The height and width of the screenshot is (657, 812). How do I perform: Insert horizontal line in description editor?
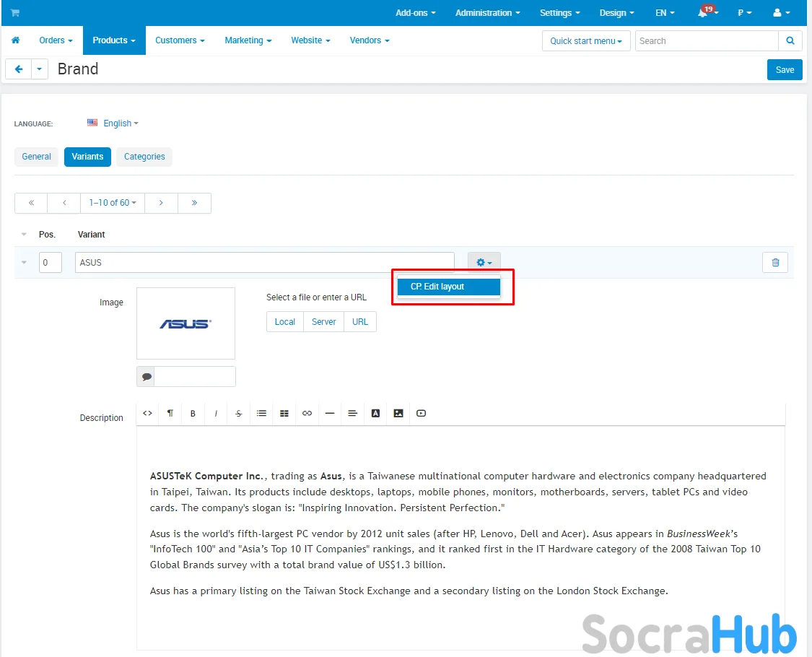tap(330, 414)
